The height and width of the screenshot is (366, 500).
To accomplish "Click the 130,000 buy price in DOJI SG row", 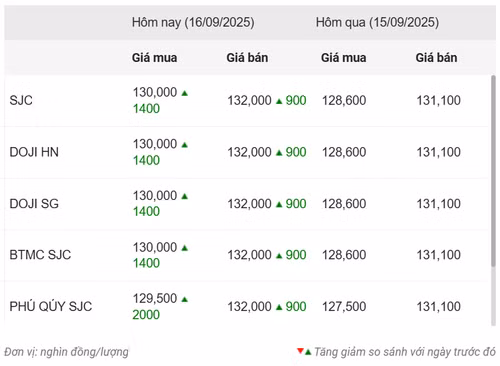I will click(155, 196).
